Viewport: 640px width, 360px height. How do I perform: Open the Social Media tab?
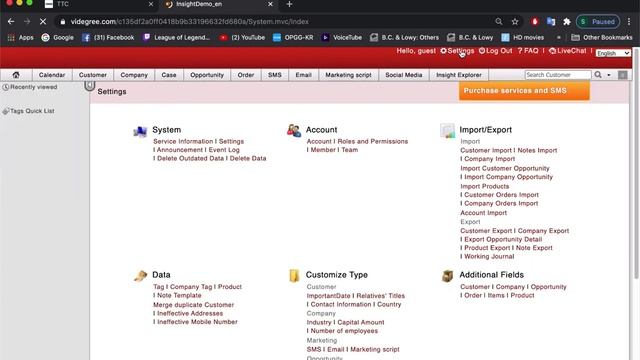point(404,75)
